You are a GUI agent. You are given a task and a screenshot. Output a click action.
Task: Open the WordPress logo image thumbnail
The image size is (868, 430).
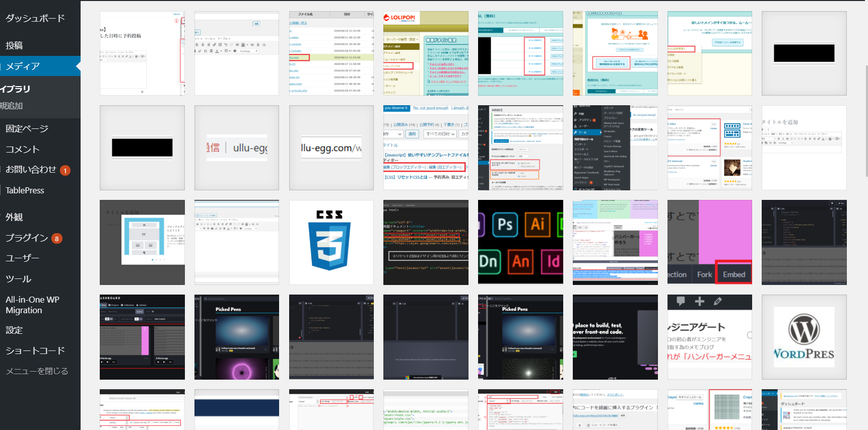point(804,337)
